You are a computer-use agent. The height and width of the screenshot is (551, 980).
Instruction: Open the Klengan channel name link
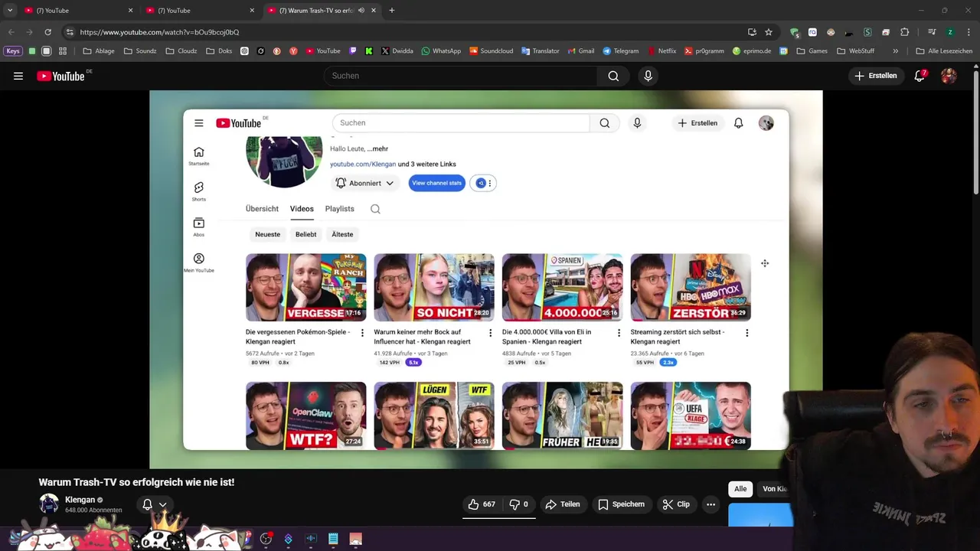click(80, 500)
